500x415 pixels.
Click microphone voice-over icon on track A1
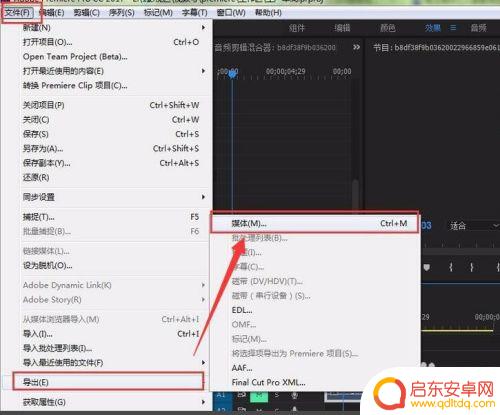294,396
